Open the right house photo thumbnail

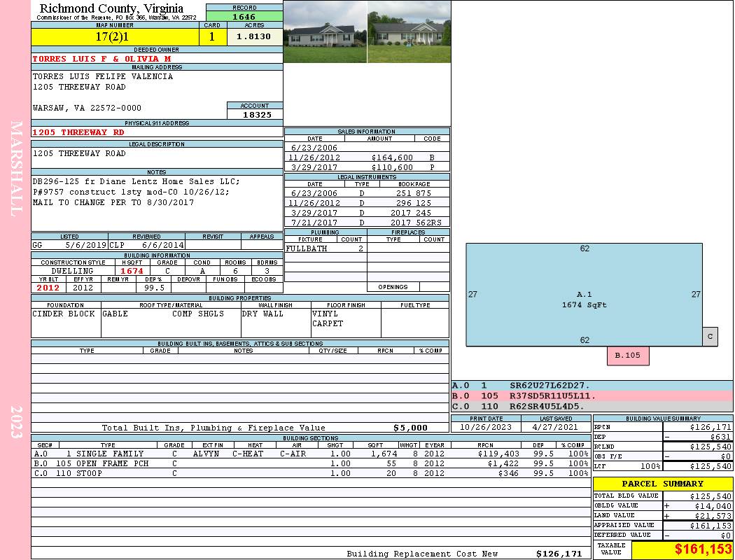pyautogui.click(x=409, y=32)
